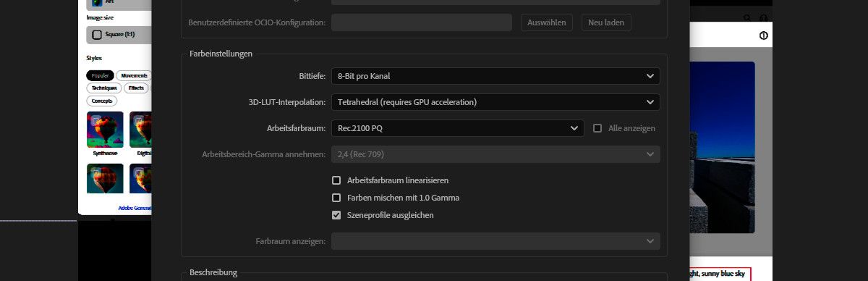Click the Neu laden button

(606, 22)
